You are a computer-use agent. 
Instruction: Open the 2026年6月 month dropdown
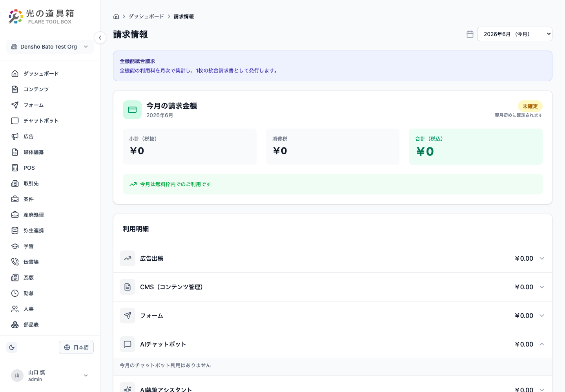[515, 34]
